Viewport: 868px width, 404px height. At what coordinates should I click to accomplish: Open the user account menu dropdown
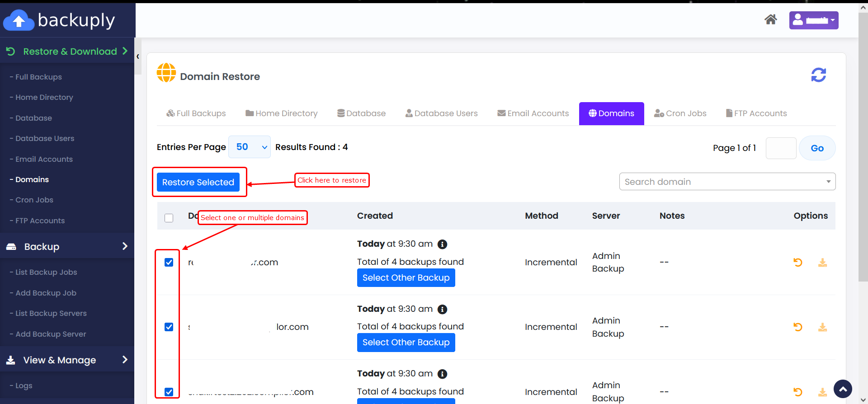(813, 20)
